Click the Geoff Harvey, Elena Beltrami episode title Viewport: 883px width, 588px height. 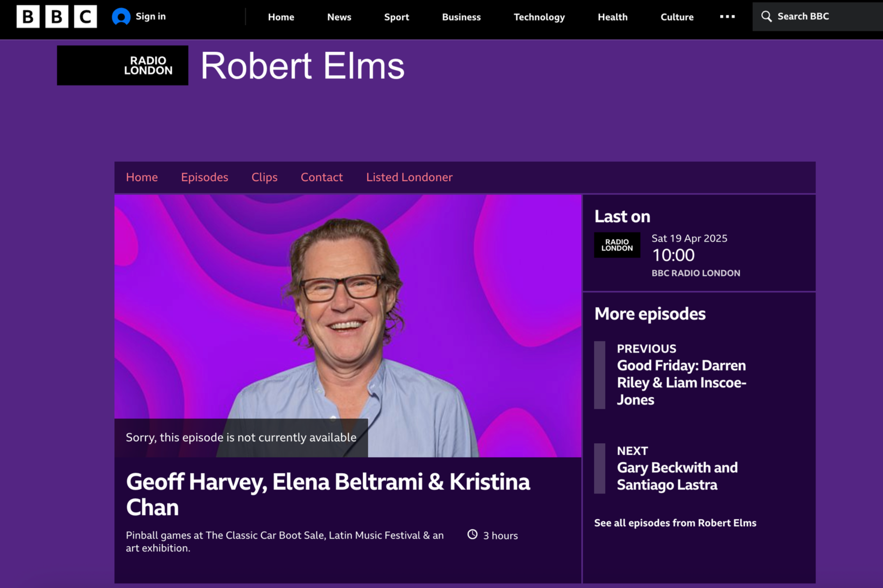328,494
